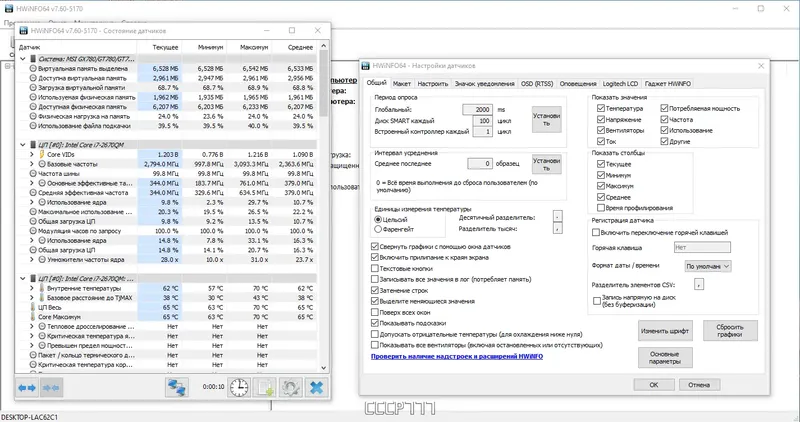The width and height of the screenshot is (800, 422).
Task: Expand the Основные эффективные та... row
Action: pos(32,183)
